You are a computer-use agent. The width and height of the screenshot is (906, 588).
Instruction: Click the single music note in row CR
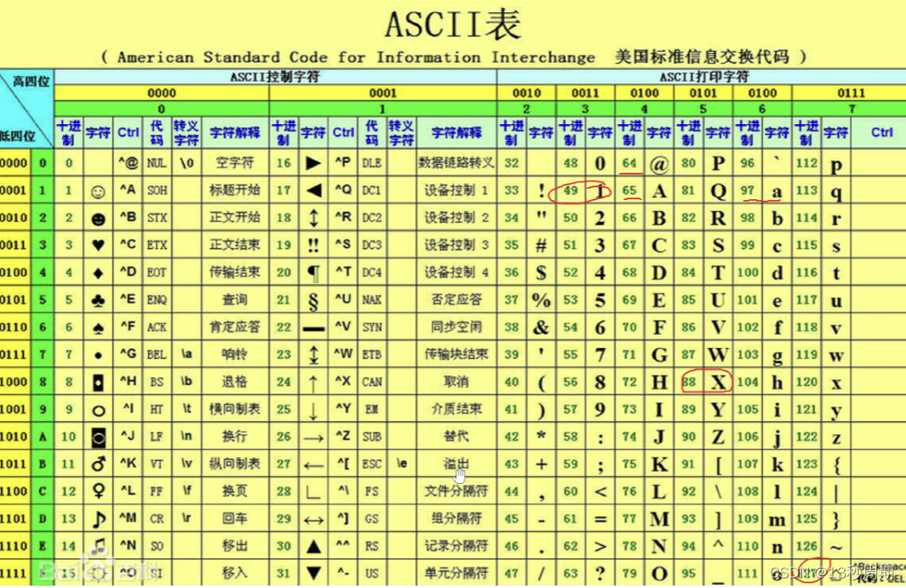[x=98, y=518]
